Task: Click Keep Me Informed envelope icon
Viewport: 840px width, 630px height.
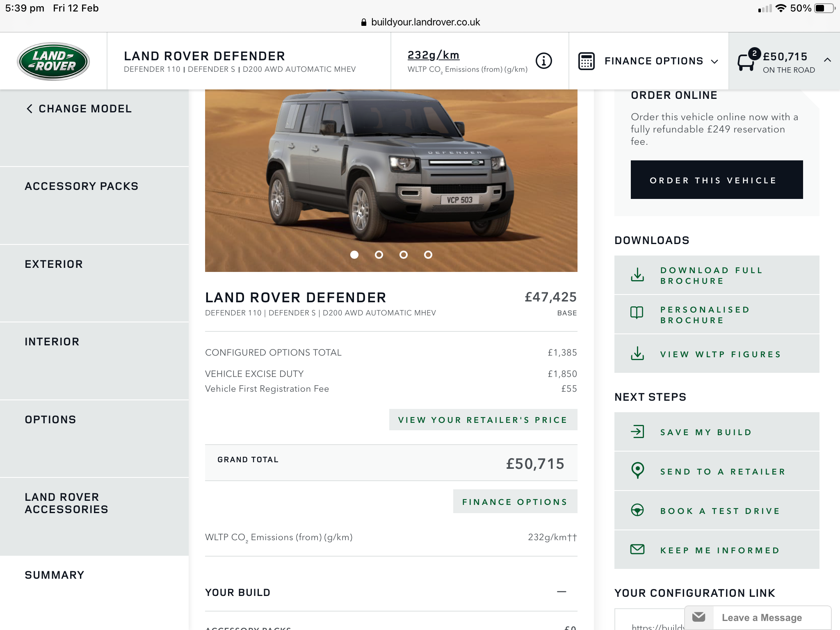Action: (637, 549)
